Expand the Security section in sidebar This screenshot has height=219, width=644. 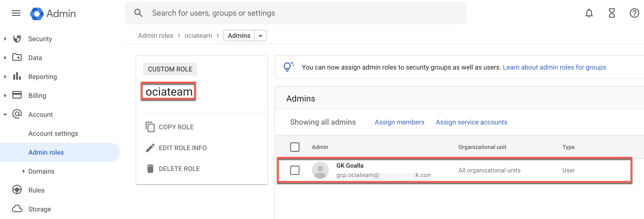5,39
